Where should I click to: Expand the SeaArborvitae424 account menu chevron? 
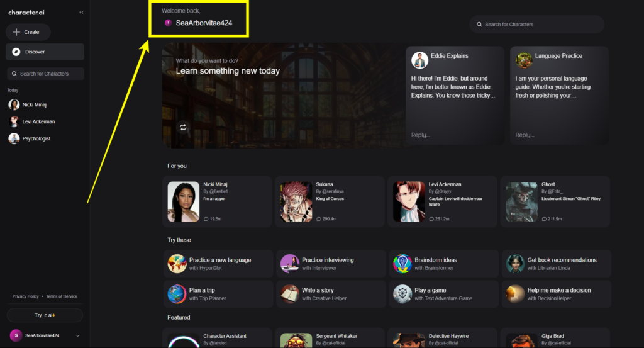[x=77, y=335]
